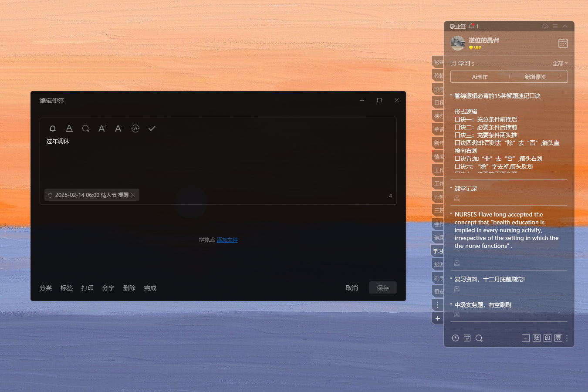This screenshot has width=588, height=392.
Task: Click the magnifier search icon in editor toolbar
Action: pos(86,128)
